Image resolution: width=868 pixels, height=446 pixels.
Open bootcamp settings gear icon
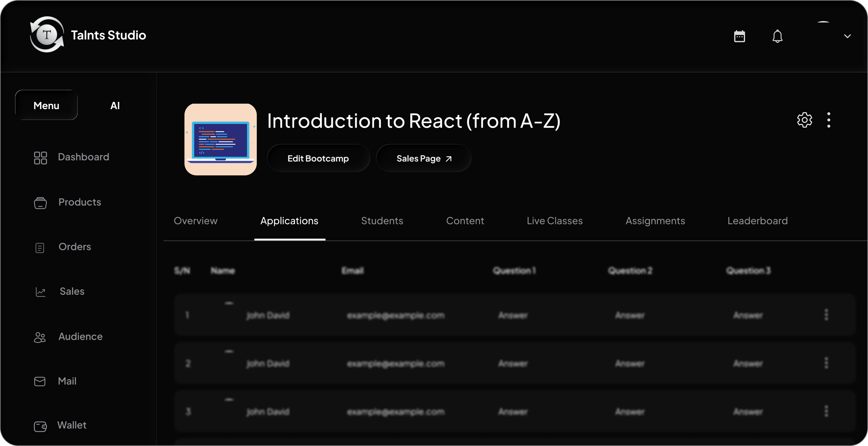coord(804,120)
